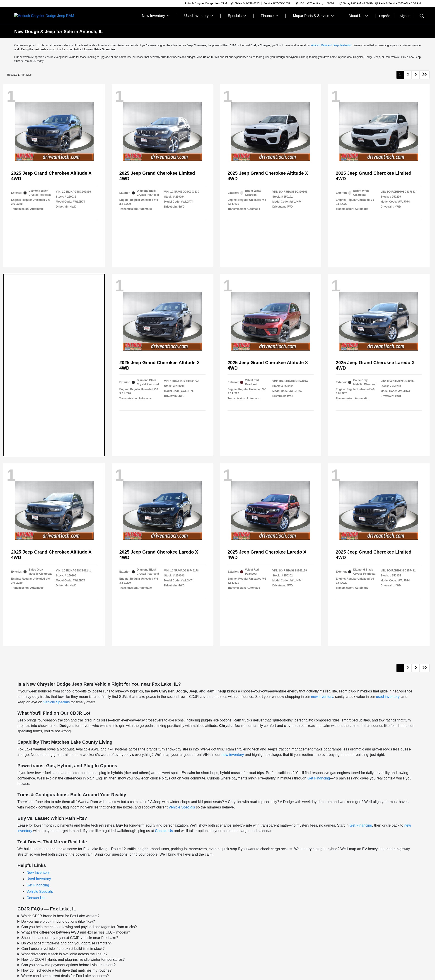The image size is (435, 980).
Task: Open photo of Grand Cherokee Altitude X stock 250296
Action: coord(54,511)
